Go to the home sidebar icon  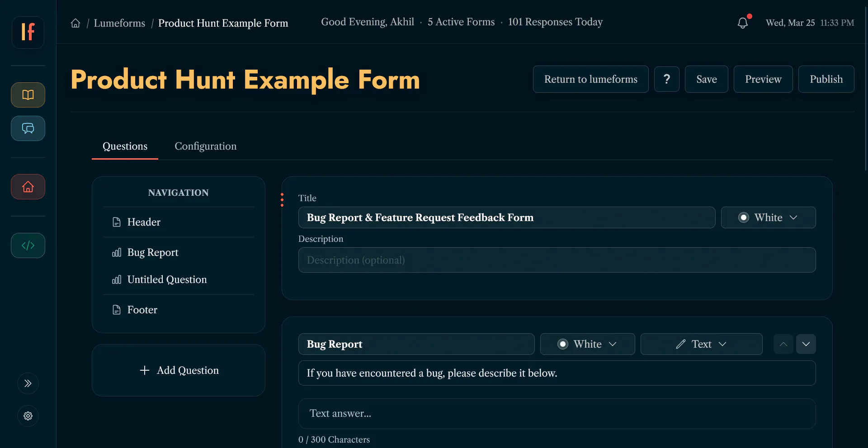28,187
